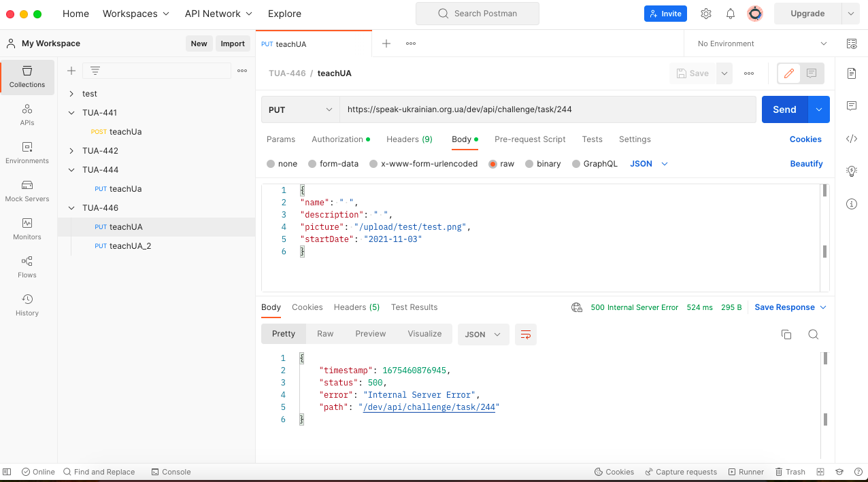Switch to the Tests tab

[592, 139]
